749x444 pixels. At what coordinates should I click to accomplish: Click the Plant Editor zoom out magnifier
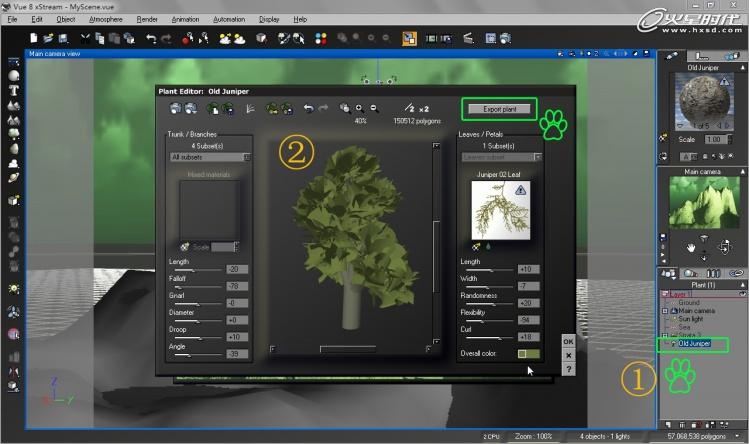point(374,108)
